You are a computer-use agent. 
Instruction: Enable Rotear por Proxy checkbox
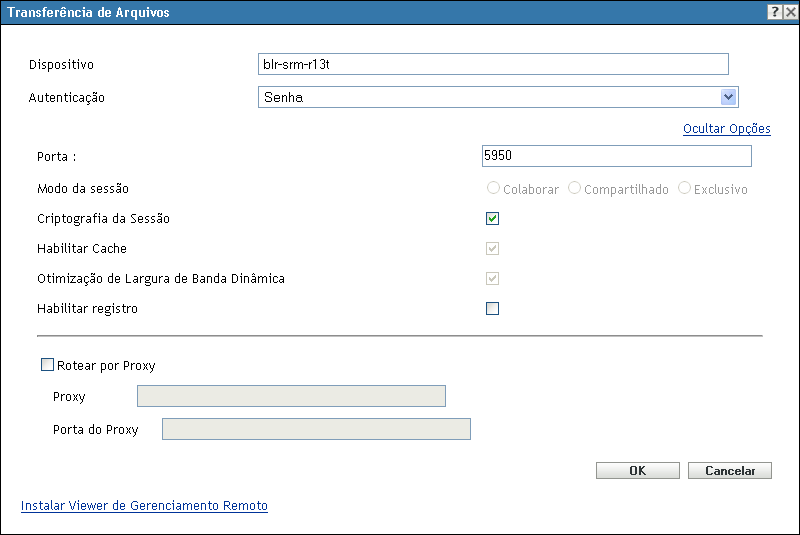click(x=47, y=366)
